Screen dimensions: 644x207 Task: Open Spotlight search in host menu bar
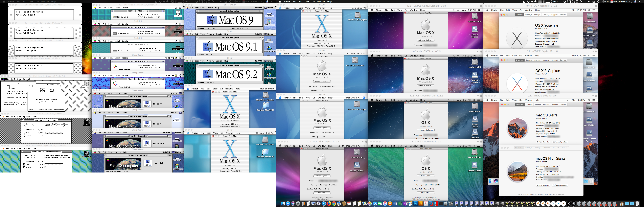tap(630, 2)
